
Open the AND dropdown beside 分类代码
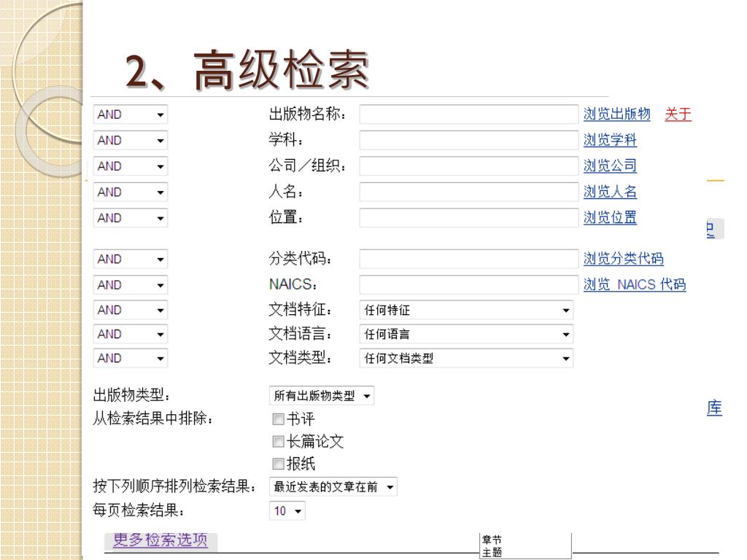click(x=131, y=259)
